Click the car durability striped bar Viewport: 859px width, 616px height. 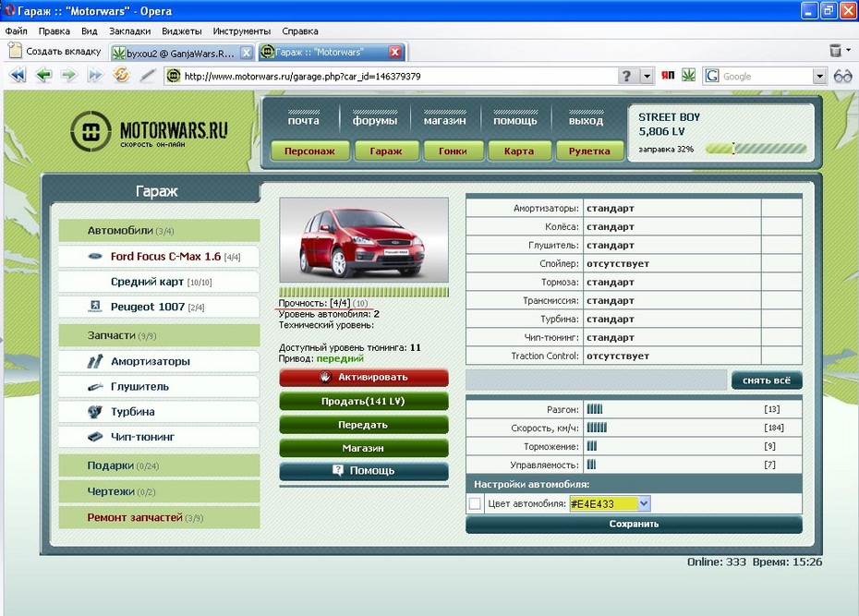[x=364, y=292]
